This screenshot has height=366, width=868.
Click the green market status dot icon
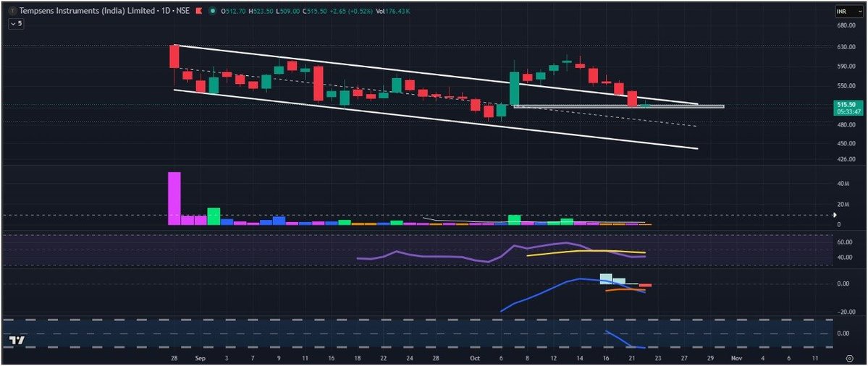(213, 11)
